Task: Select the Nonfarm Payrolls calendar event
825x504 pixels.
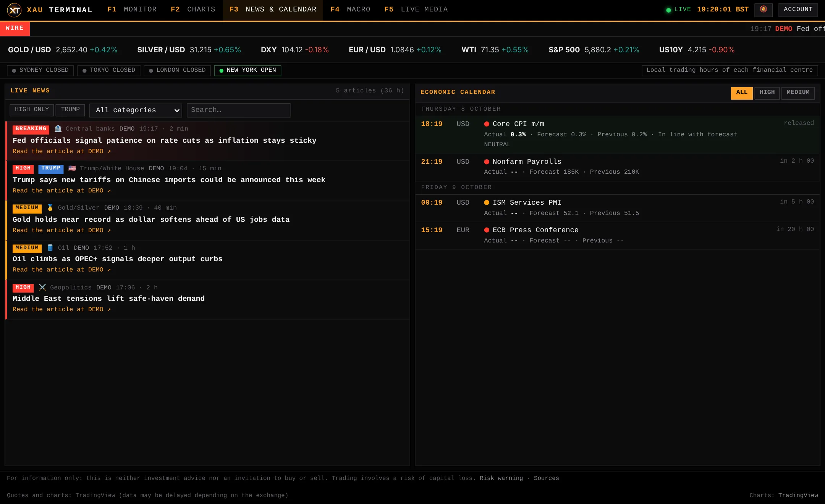Action: pyautogui.click(x=617, y=167)
